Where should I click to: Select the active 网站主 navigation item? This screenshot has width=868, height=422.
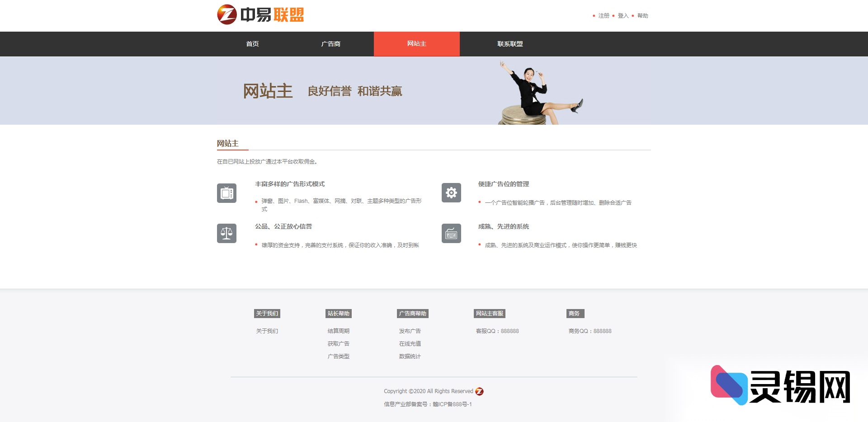[416, 44]
